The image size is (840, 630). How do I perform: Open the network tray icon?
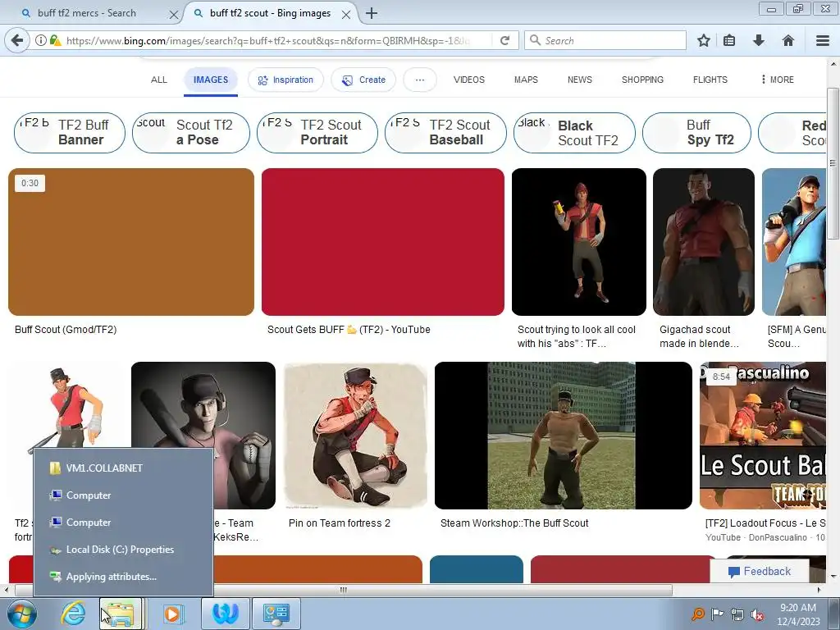[x=737, y=615]
